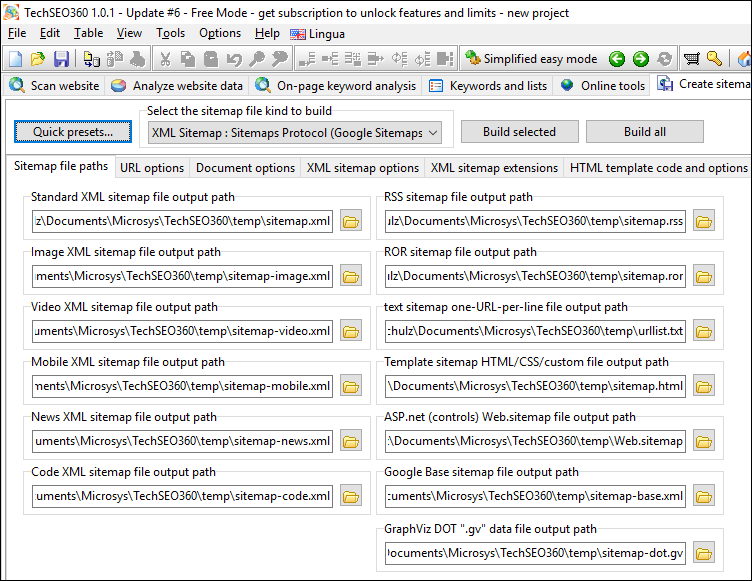752x581 pixels.
Task: Switch to XML sitemap options tab
Action: coord(362,168)
